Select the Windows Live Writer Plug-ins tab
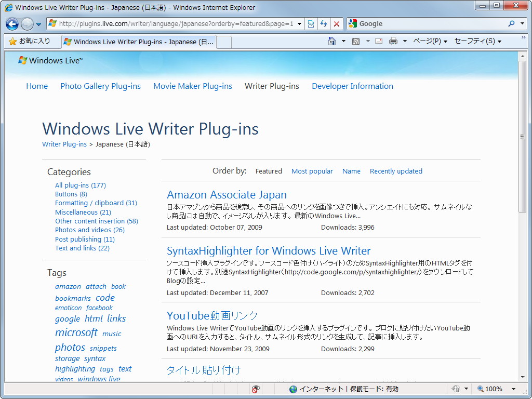Screen dimensions: 532x399 tap(139, 42)
